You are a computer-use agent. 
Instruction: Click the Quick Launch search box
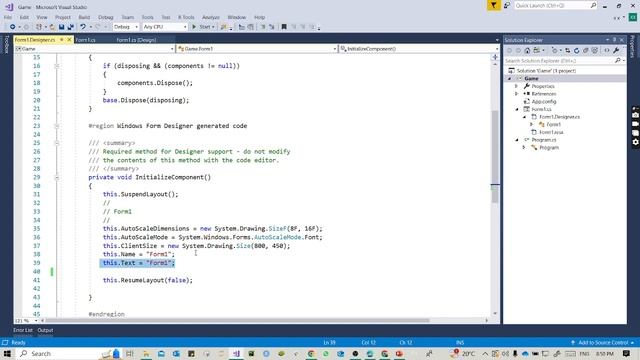point(556,5)
